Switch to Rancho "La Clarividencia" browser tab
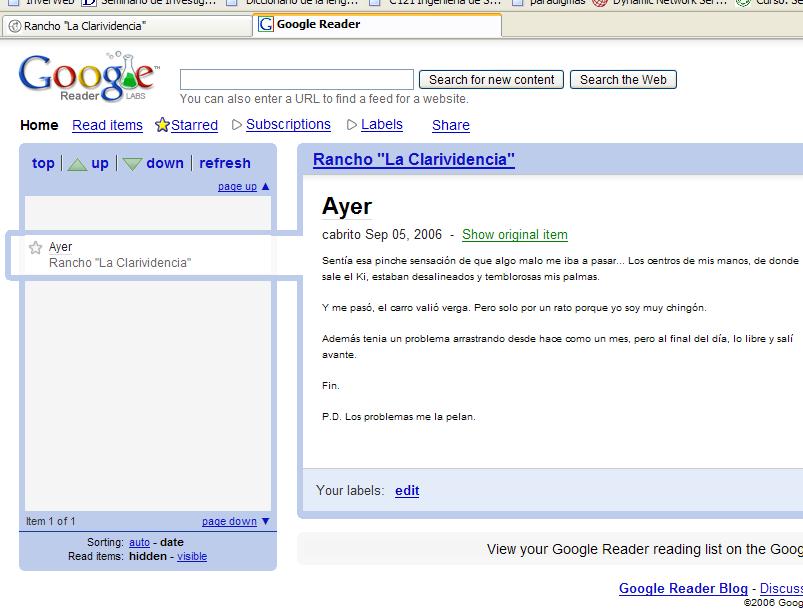Image resolution: width=803 pixels, height=613 pixels. coord(127,26)
